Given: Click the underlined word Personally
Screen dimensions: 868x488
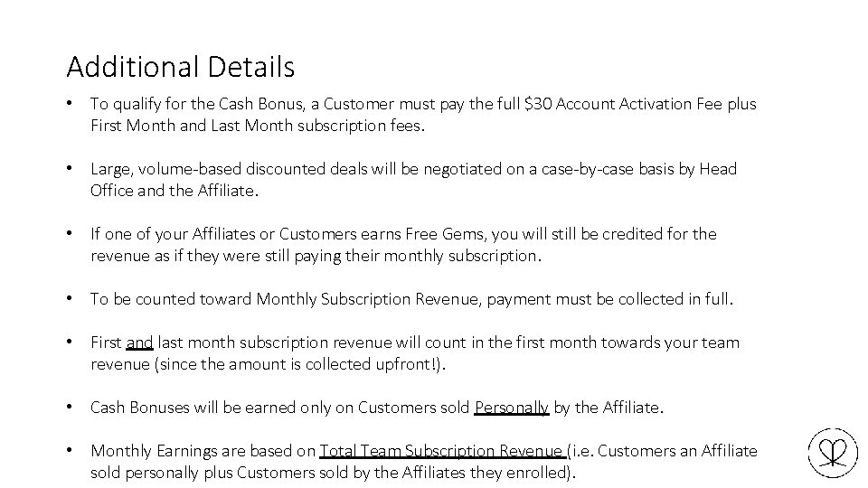Looking at the screenshot, I should 512,408.
